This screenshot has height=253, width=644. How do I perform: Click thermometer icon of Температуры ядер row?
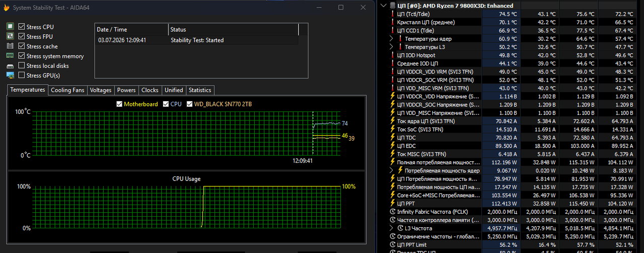(401, 39)
